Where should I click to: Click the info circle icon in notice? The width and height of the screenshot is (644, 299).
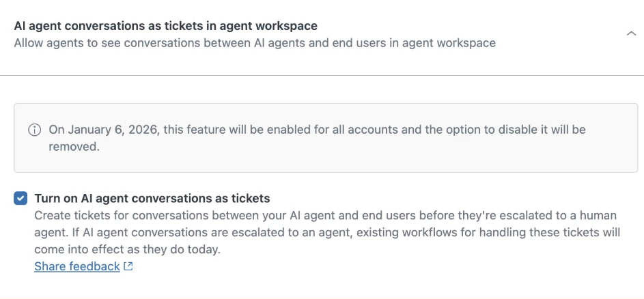coord(35,130)
